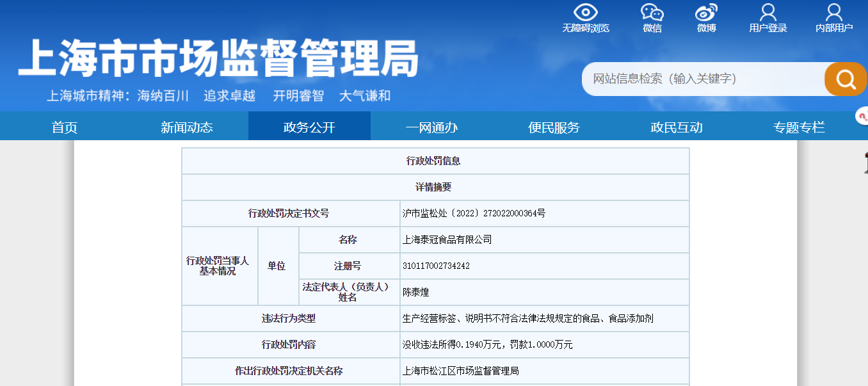Click the 注册号 label cell
The image size is (868, 386).
[x=350, y=266]
